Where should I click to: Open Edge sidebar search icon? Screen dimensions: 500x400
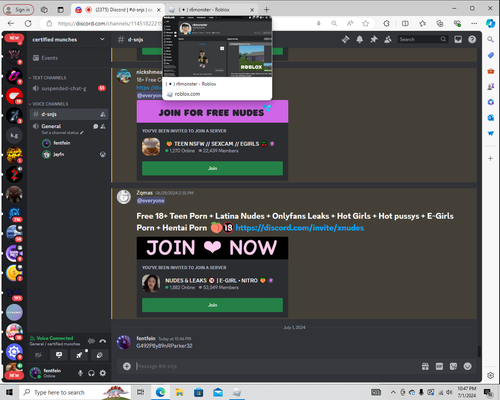pyautogui.click(x=490, y=39)
